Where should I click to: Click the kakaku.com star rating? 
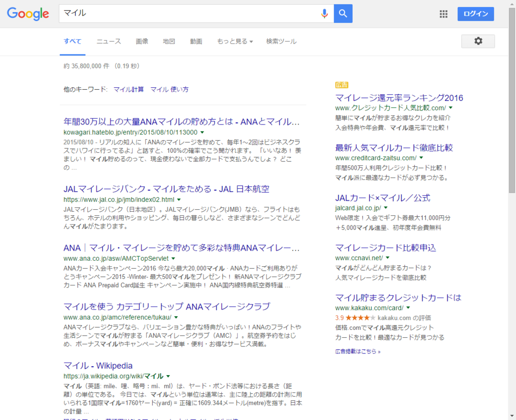[x=360, y=318]
